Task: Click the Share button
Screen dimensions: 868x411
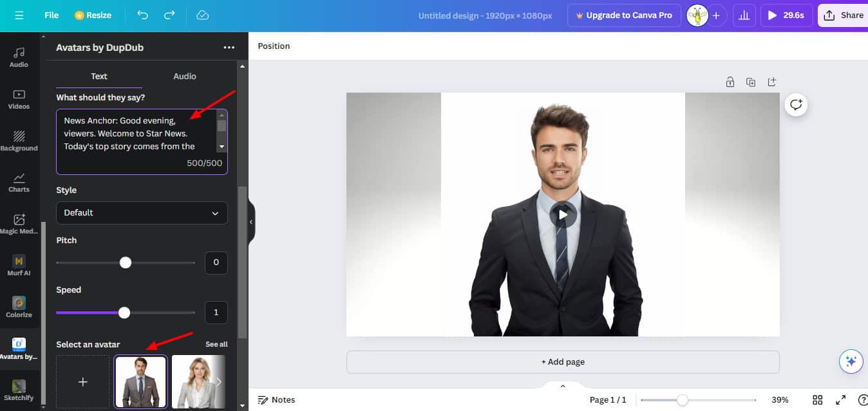Action: tap(843, 15)
